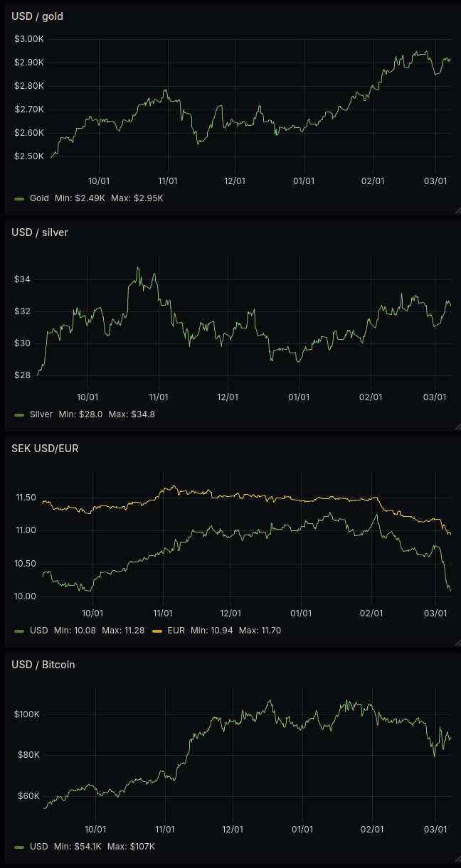The image size is (461, 868).
Task: Click the 02/01 x-axis label on gold chart
Action: (373, 181)
